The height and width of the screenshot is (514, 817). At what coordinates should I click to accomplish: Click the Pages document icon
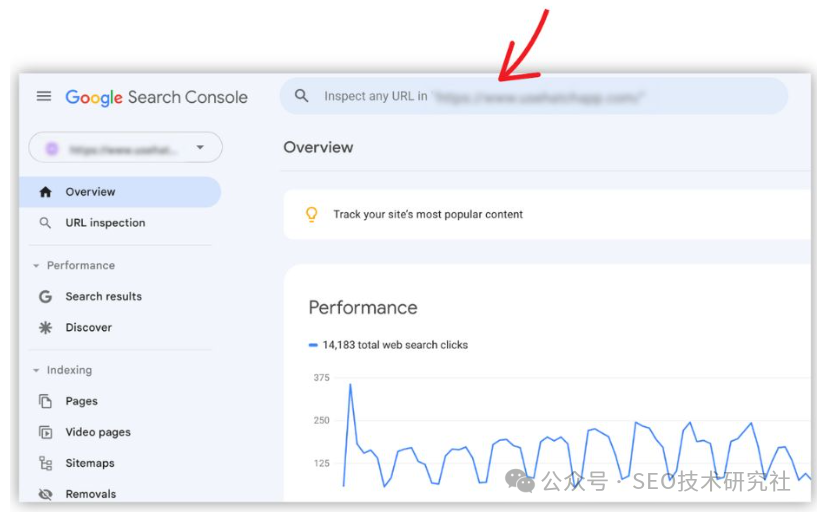point(45,401)
